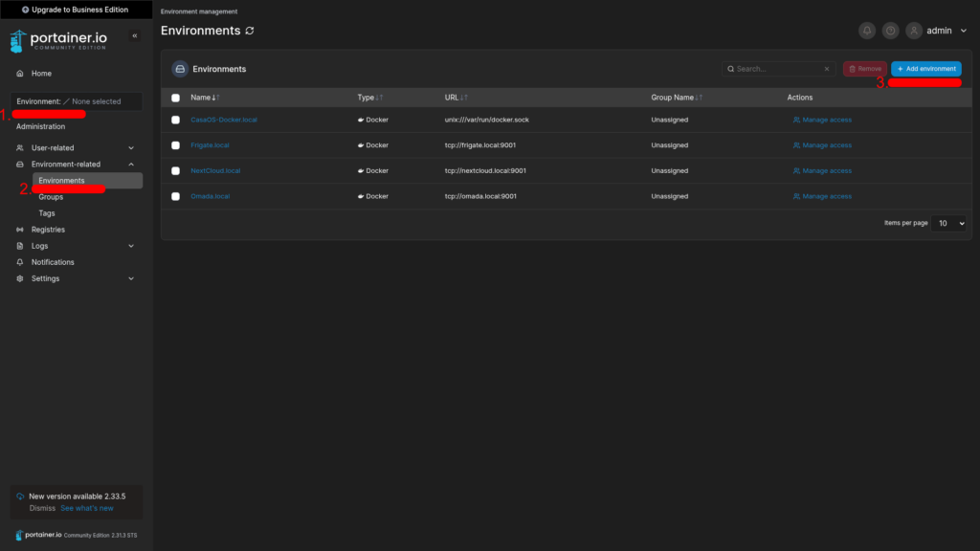Collapse sidebar with the double chevron icon

pyautogui.click(x=135, y=35)
